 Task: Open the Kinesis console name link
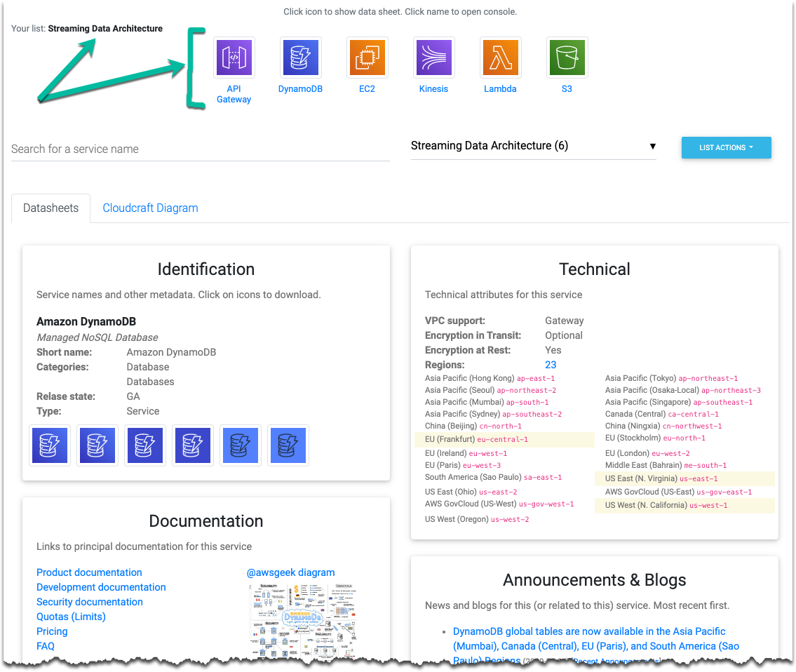coord(433,89)
